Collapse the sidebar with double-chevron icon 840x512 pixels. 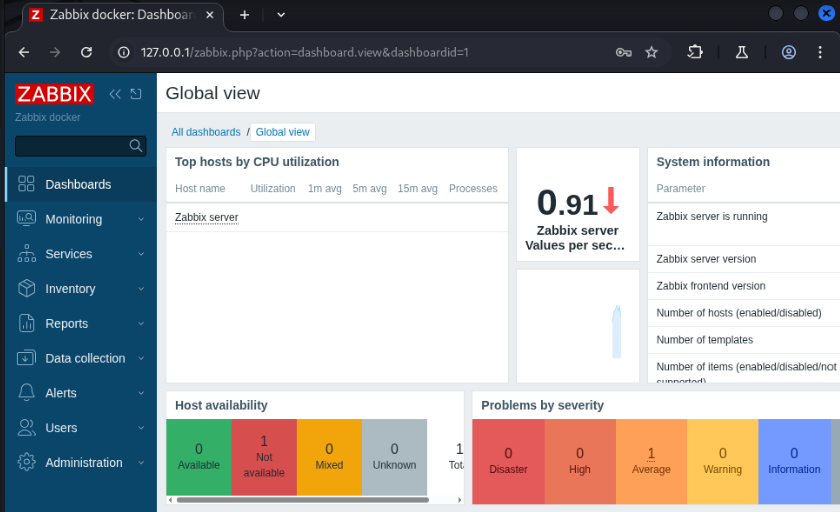point(115,94)
